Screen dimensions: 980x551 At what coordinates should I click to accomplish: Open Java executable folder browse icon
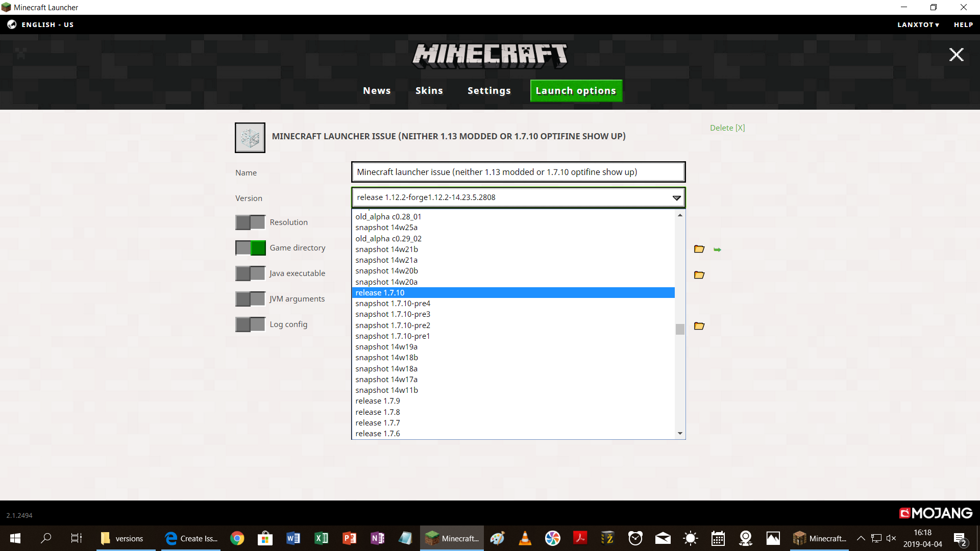point(699,275)
